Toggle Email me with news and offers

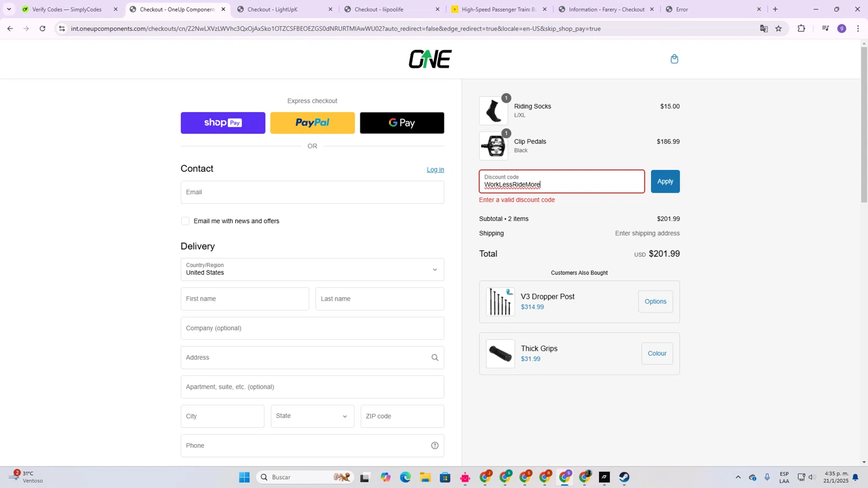[x=185, y=221]
